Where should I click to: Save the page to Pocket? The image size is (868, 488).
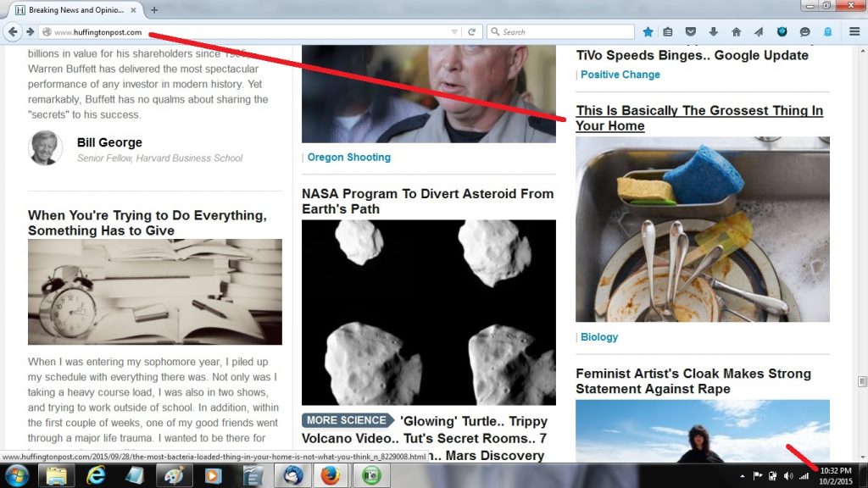coord(690,32)
